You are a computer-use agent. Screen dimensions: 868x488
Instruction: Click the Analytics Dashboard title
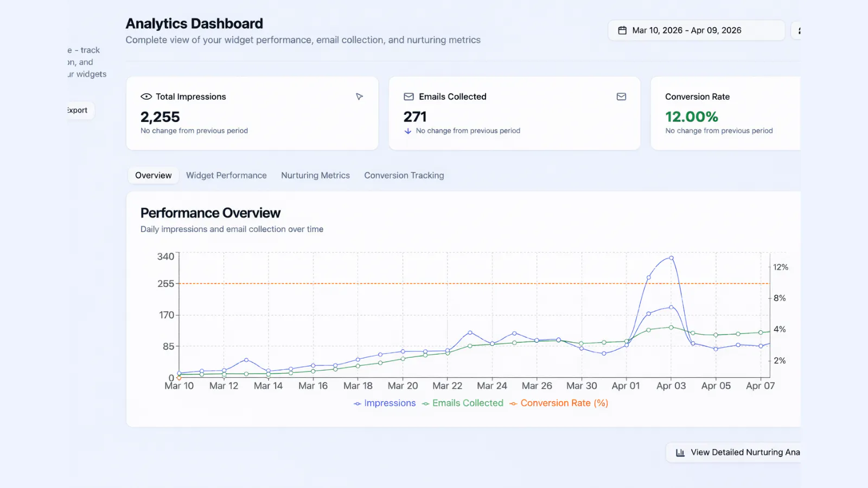194,23
